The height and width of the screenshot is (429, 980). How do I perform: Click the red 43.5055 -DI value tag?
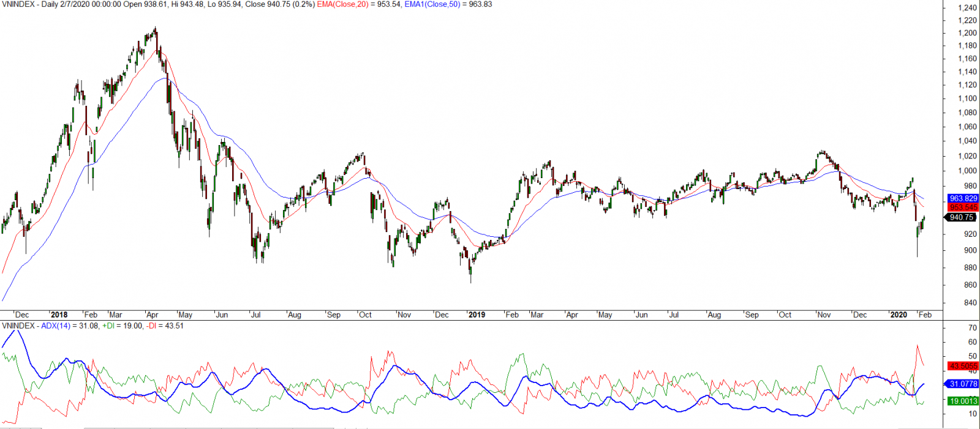pyautogui.click(x=963, y=366)
